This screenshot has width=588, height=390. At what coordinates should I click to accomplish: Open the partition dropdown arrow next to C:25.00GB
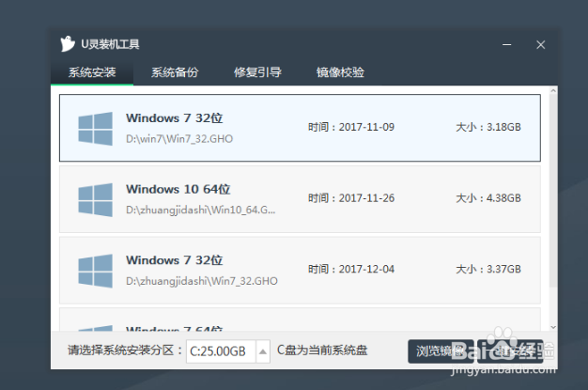(263, 351)
